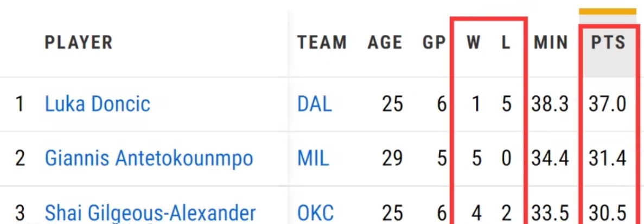This screenshot has height=224, width=644.
Task: Click Giannis's age value 29
Action: (392, 159)
